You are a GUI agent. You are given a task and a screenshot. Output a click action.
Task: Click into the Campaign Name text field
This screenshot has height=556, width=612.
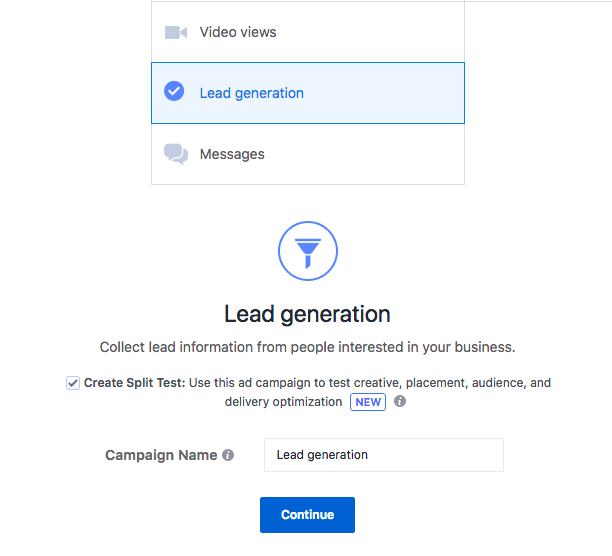(x=383, y=455)
